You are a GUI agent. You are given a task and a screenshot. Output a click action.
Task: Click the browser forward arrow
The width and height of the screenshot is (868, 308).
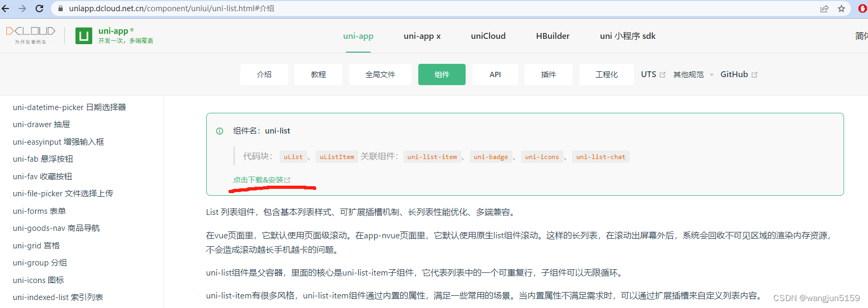point(22,9)
